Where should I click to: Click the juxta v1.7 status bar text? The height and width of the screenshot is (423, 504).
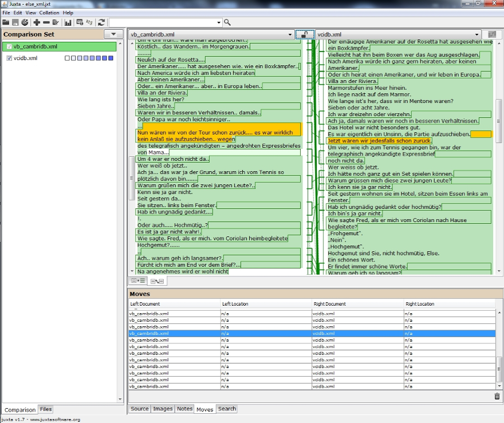[41, 420]
